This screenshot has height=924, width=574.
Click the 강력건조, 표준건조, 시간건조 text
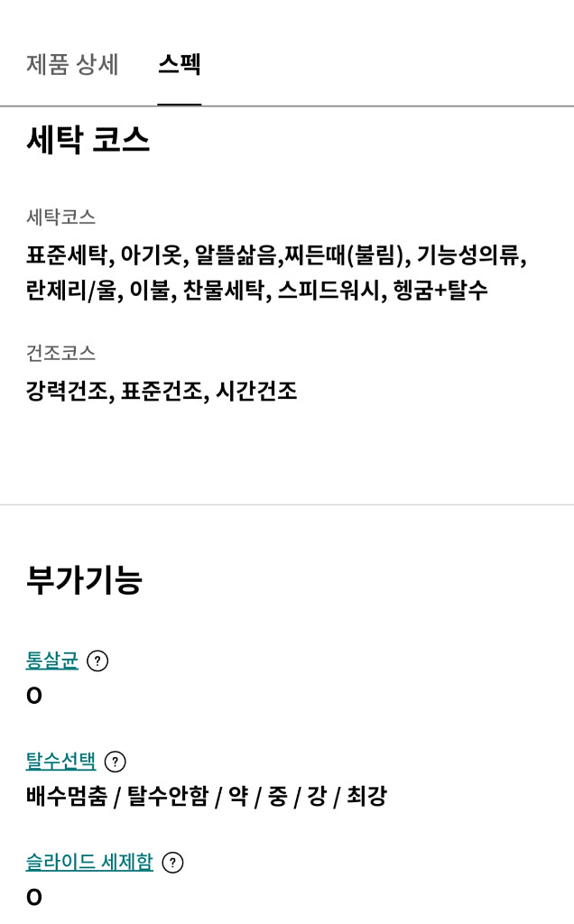162,392
